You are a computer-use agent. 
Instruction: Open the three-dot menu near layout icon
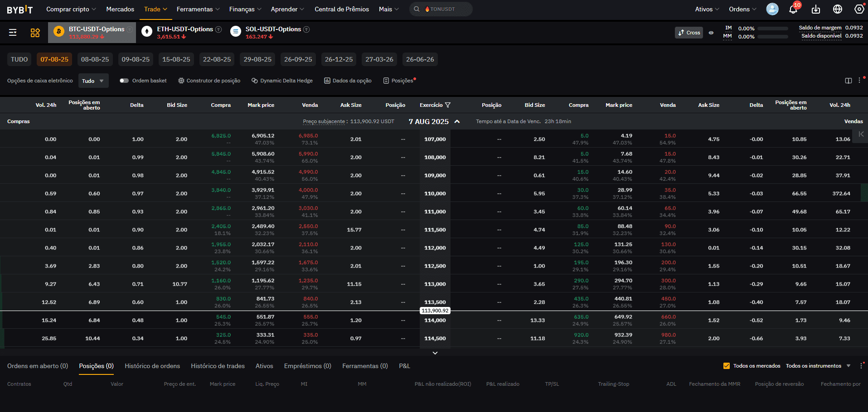point(859,81)
